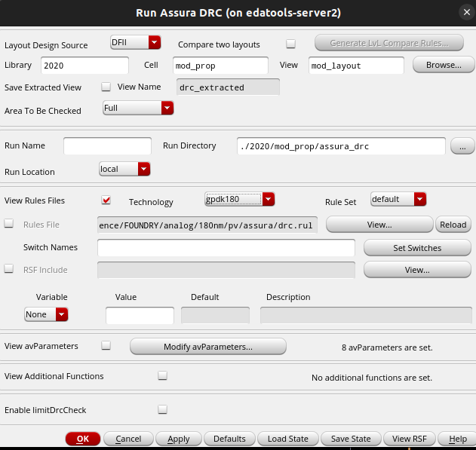This screenshot has width=476, height=450.
Task: Open the Run Location local dropdown
Action: 124,169
